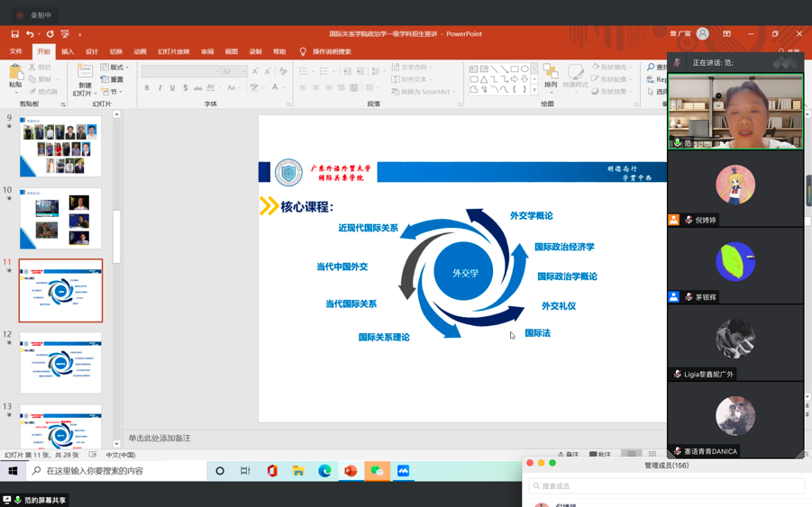Click the Undo arrow icon
Screen dimensions: 812x507
pyautogui.click(x=30, y=34)
